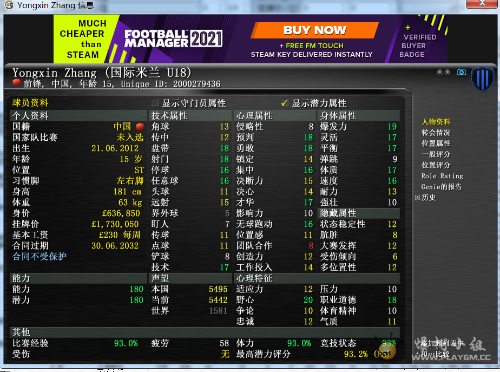Click the window title bar app icon

coord(9,5)
